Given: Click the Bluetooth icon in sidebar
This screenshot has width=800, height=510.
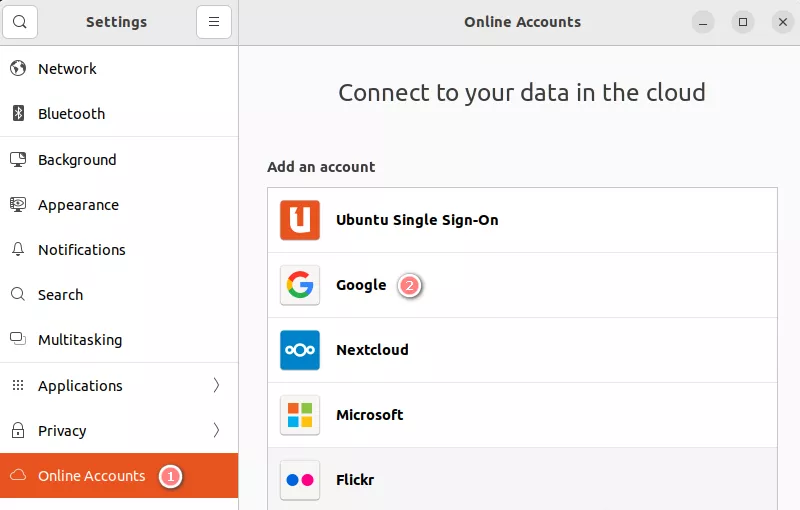Looking at the screenshot, I should (18, 113).
